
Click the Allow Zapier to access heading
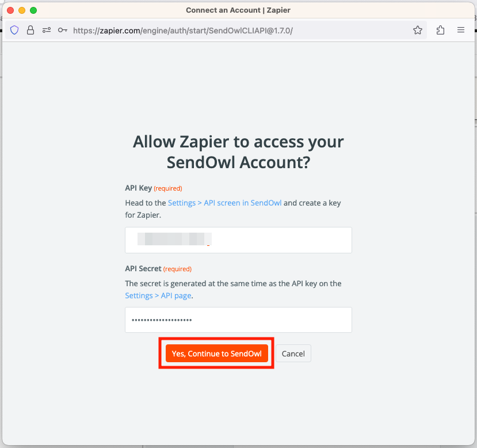pyautogui.click(x=238, y=152)
